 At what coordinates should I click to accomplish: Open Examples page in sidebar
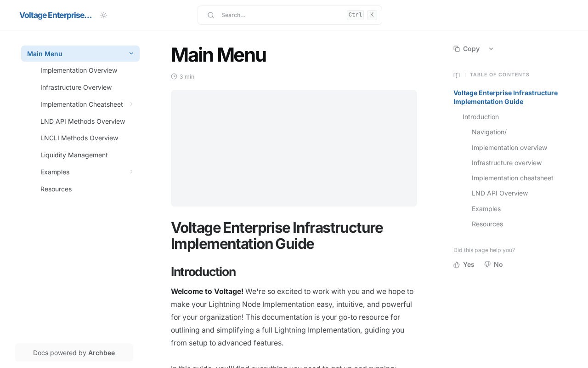pyautogui.click(x=55, y=172)
